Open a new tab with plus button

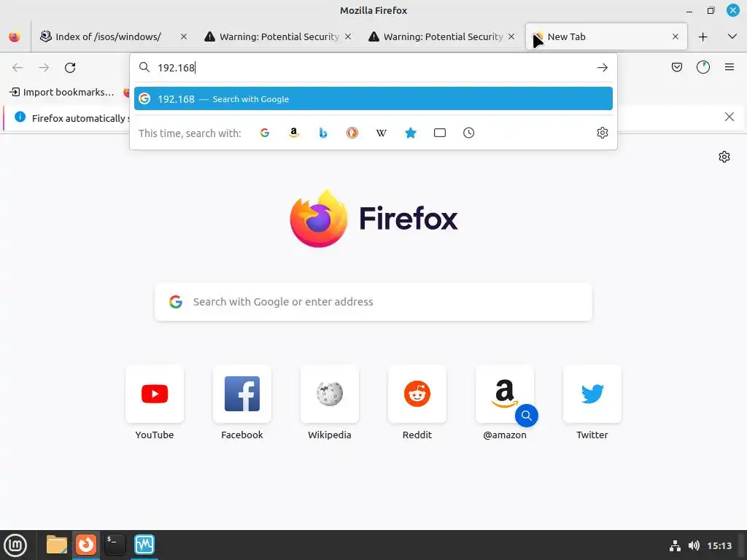(703, 36)
